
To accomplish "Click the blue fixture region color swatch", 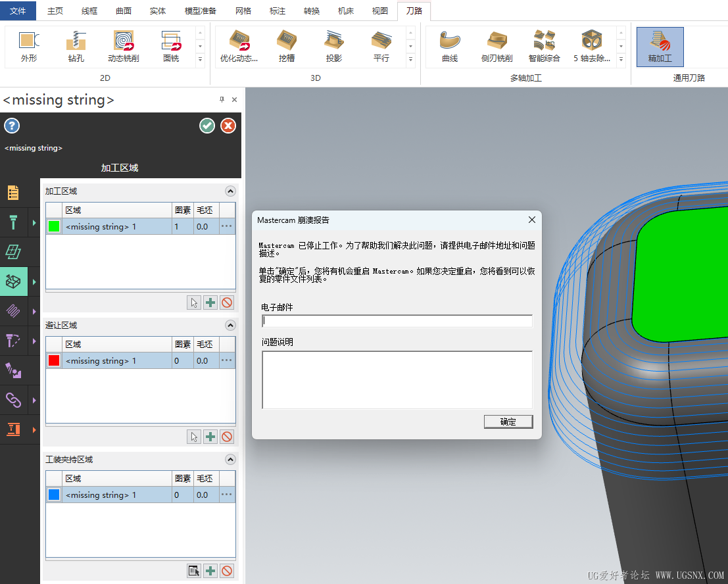I will (x=54, y=495).
